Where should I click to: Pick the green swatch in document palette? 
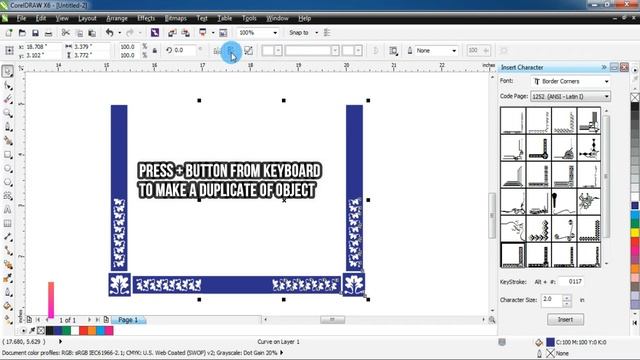pyautogui.click(x=66, y=330)
